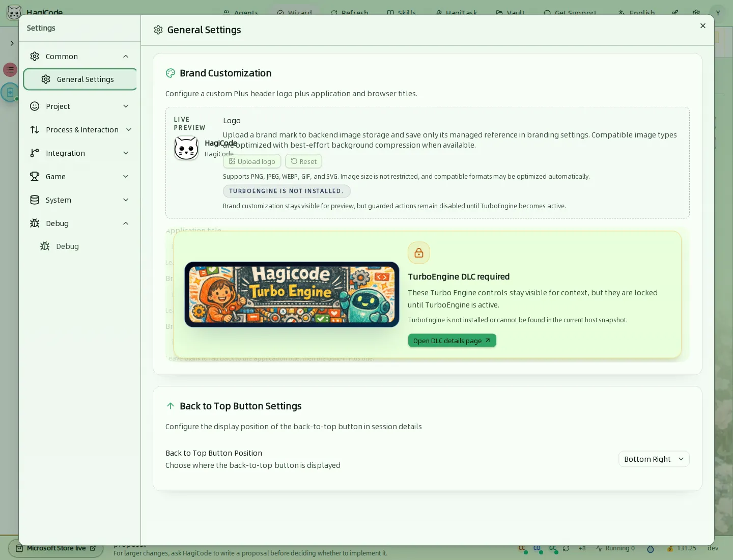Click the 131.25 coin balance indicator
733x560 pixels.
tap(682, 548)
